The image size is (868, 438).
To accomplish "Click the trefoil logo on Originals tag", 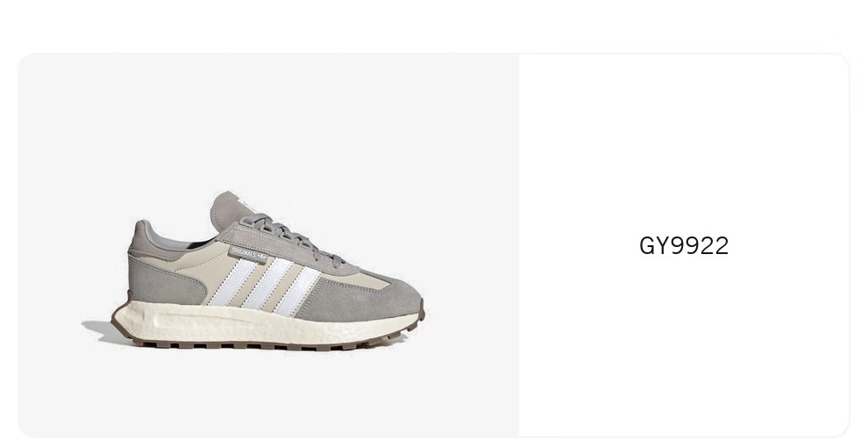I will [260, 256].
